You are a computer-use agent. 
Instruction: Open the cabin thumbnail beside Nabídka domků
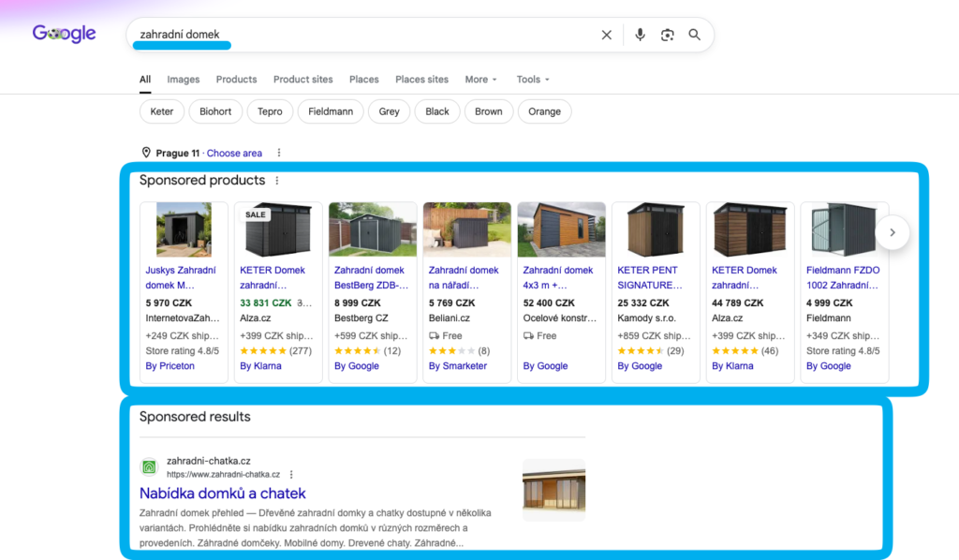pyautogui.click(x=554, y=490)
